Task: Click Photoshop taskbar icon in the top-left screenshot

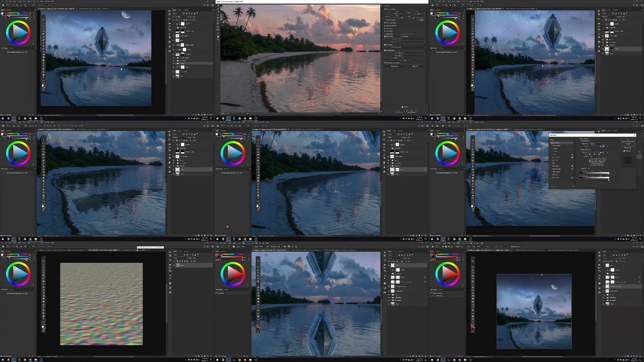Action: pos(14,118)
